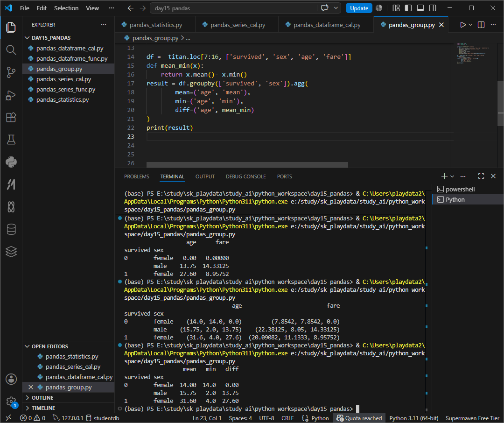Open the Copilot chat dropdown arrow
Screen dimensions: 504x423
(x=336, y=8)
